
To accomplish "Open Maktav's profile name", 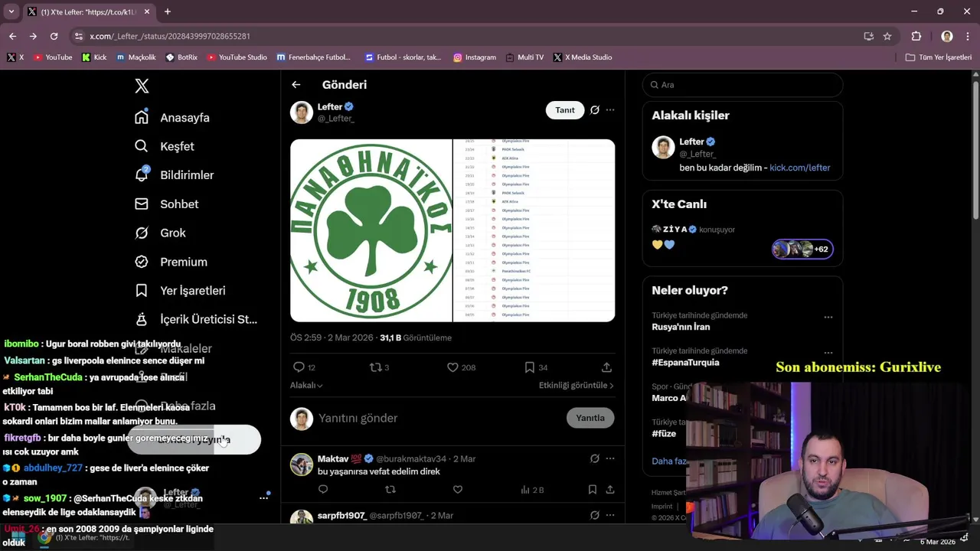I will click(333, 458).
